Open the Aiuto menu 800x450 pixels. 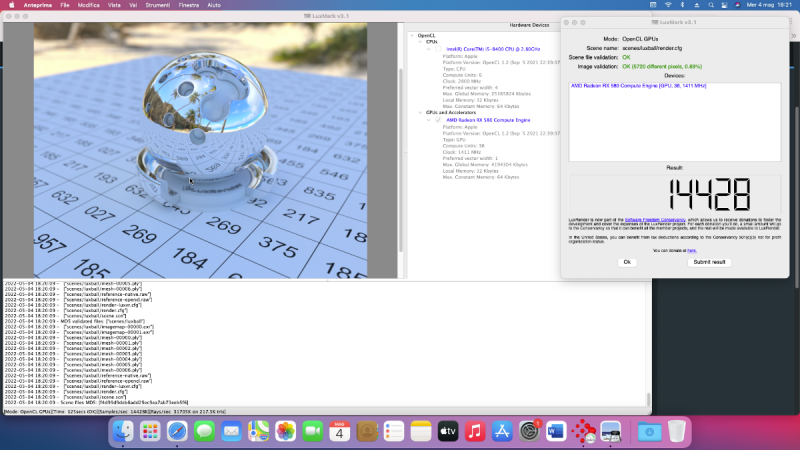(214, 5)
